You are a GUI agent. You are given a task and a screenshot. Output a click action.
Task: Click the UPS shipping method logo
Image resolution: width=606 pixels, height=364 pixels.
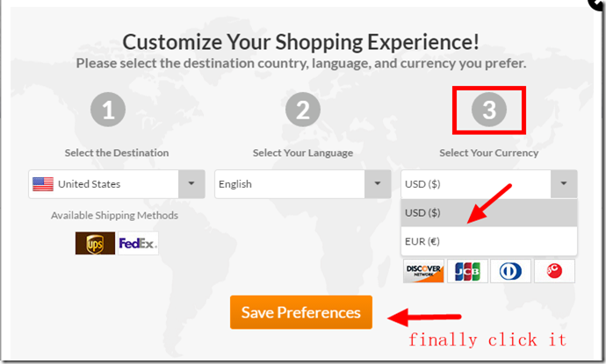tap(95, 243)
